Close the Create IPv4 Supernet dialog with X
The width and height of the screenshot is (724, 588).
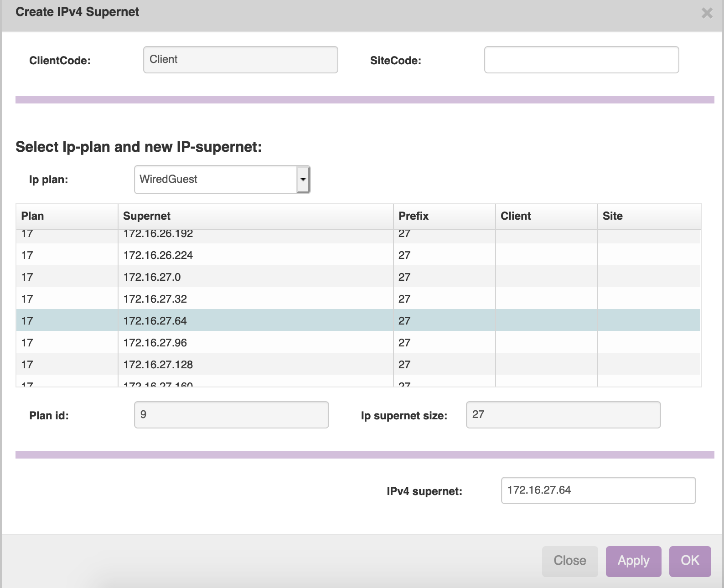(x=707, y=13)
